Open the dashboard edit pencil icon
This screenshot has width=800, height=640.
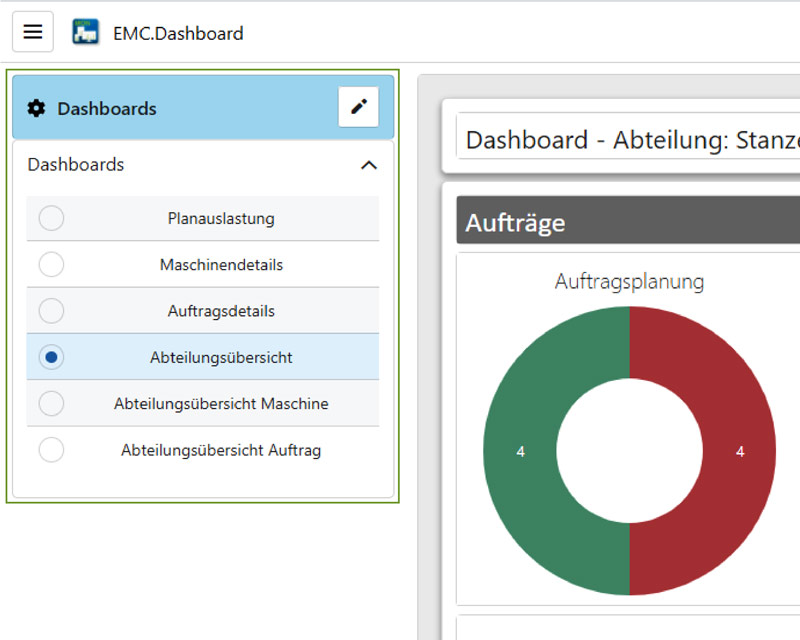click(x=360, y=106)
